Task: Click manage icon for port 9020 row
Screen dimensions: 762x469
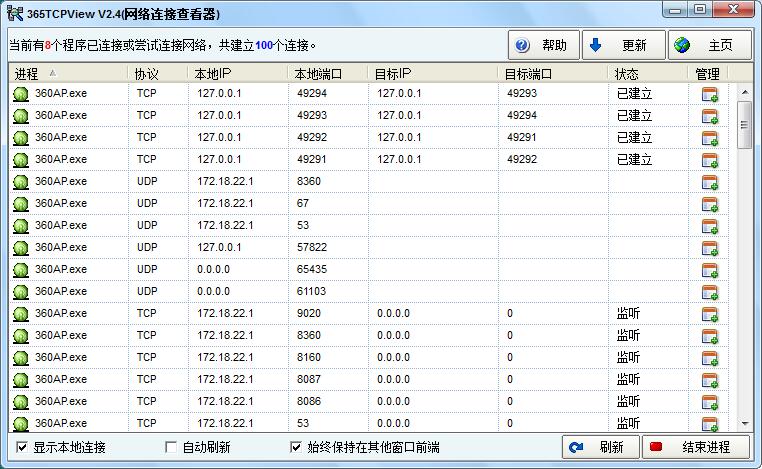Action: pos(710,314)
